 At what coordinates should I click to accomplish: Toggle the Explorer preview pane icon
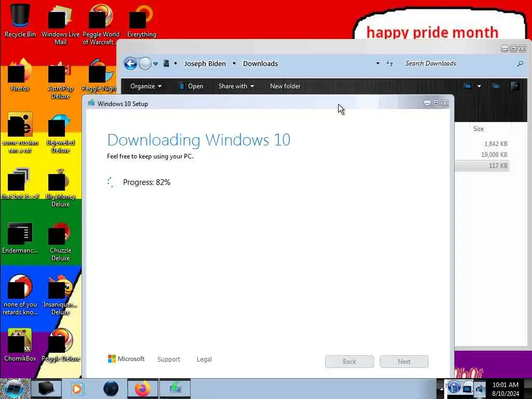tap(496, 86)
